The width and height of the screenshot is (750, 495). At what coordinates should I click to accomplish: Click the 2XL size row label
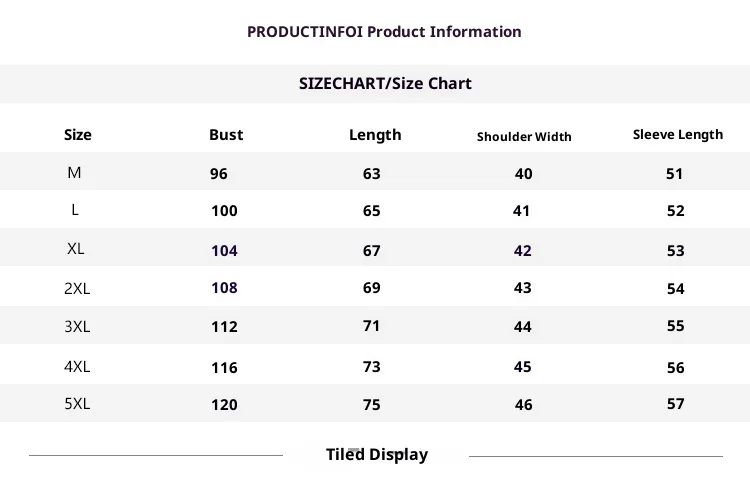[x=77, y=288]
